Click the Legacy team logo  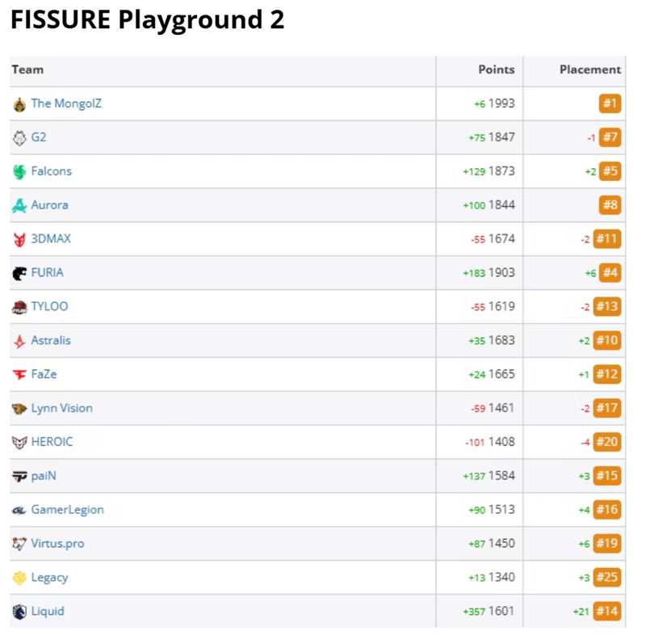coord(19,578)
